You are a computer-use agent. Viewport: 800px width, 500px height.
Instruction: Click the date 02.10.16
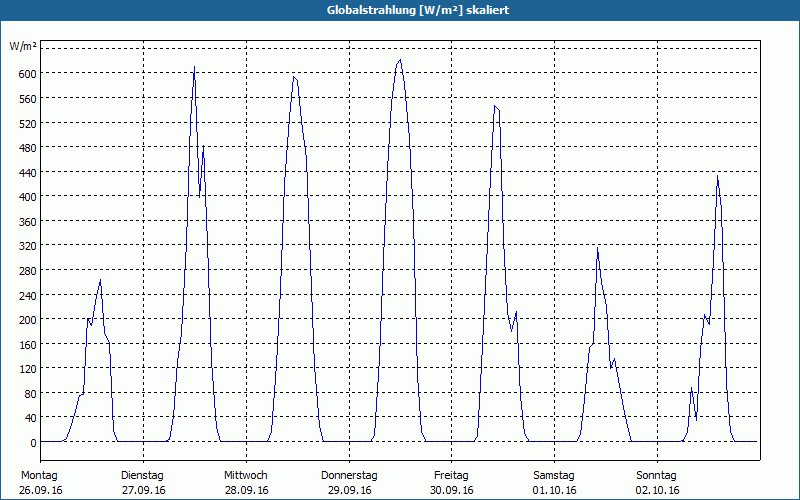(658, 491)
